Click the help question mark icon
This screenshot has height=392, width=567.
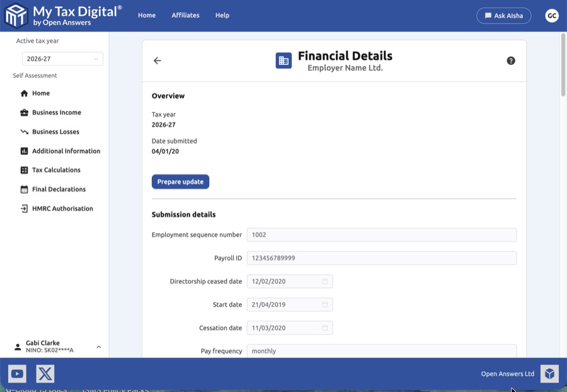(x=512, y=61)
